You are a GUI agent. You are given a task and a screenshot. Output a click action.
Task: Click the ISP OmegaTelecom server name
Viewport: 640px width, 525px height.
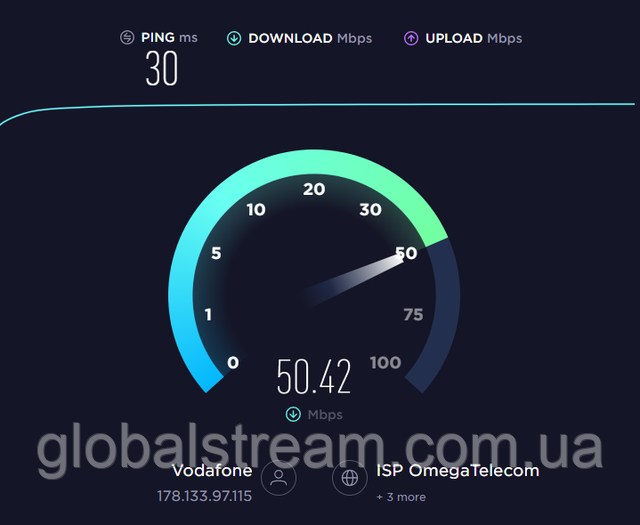tap(458, 471)
